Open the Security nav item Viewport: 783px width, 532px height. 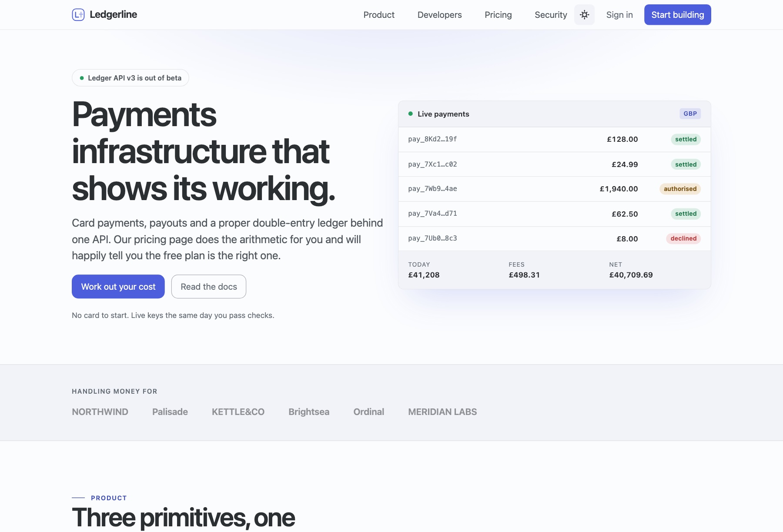tap(551, 15)
